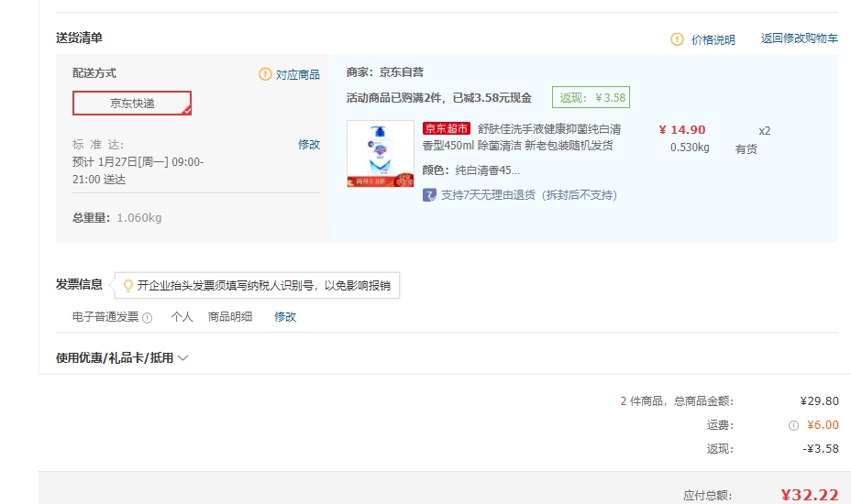Select the 京东快递 delivery option
Screen dimensions: 851x504
click(x=132, y=103)
